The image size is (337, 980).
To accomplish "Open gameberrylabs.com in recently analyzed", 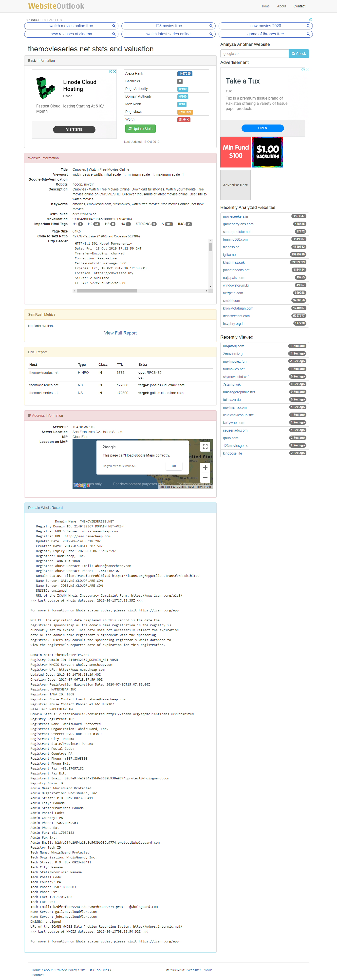I will [238, 224].
